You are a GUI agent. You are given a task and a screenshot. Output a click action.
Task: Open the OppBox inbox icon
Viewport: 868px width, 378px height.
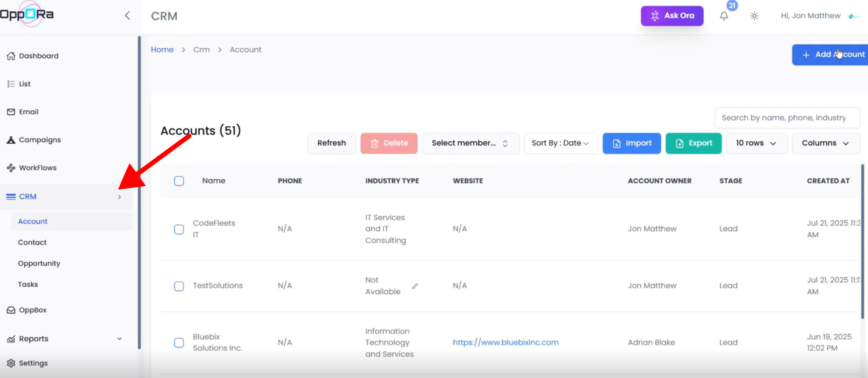(11, 310)
